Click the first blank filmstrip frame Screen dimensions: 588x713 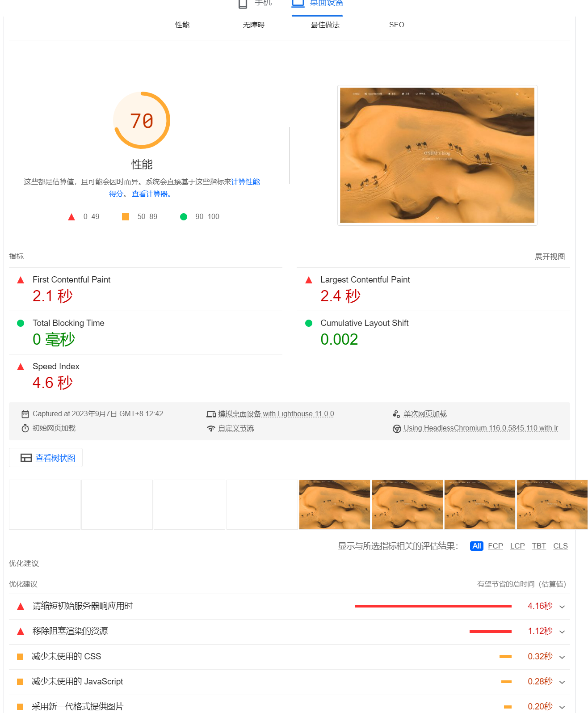[45, 505]
